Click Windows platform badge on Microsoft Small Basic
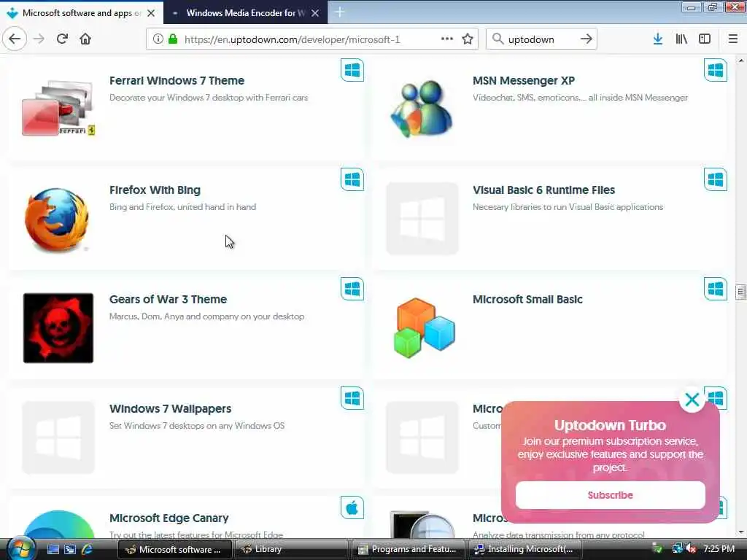The height and width of the screenshot is (560, 747). point(716,289)
